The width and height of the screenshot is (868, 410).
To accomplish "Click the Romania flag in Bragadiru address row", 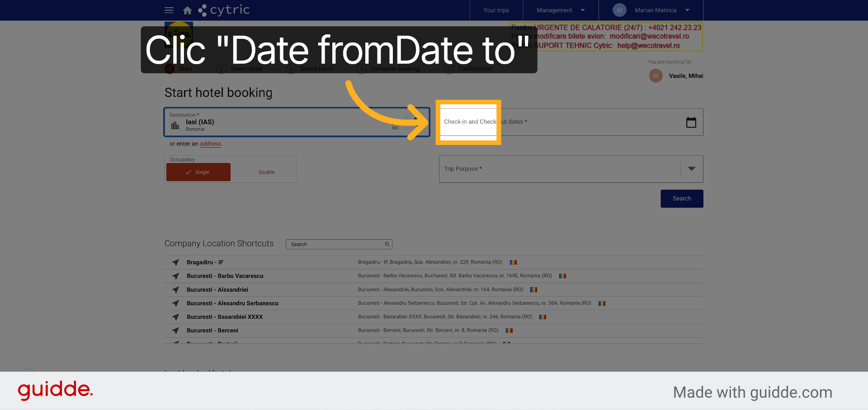I will (x=513, y=262).
